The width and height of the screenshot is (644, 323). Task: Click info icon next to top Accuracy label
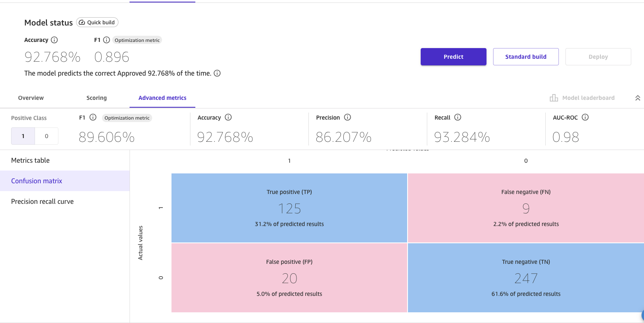[54, 40]
